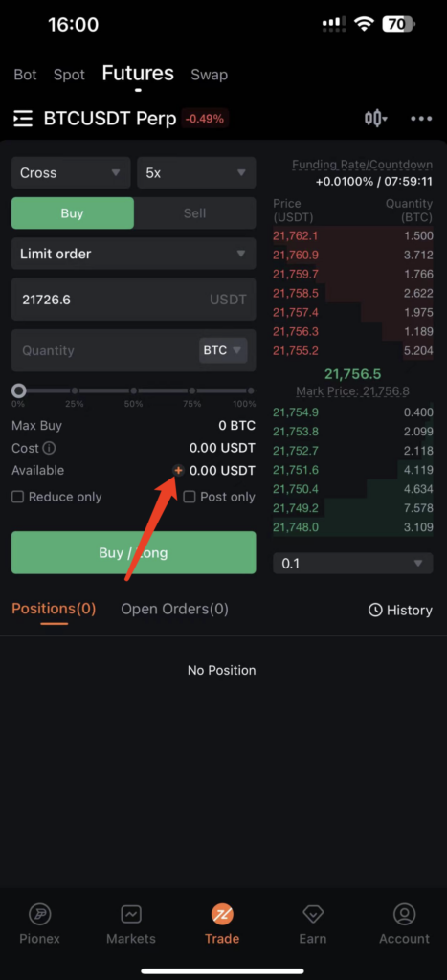Image resolution: width=447 pixels, height=980 pixels.
Task: Expand the Cross margin mode dropdown
Action: pyautogui.click(x=71, y=172)
